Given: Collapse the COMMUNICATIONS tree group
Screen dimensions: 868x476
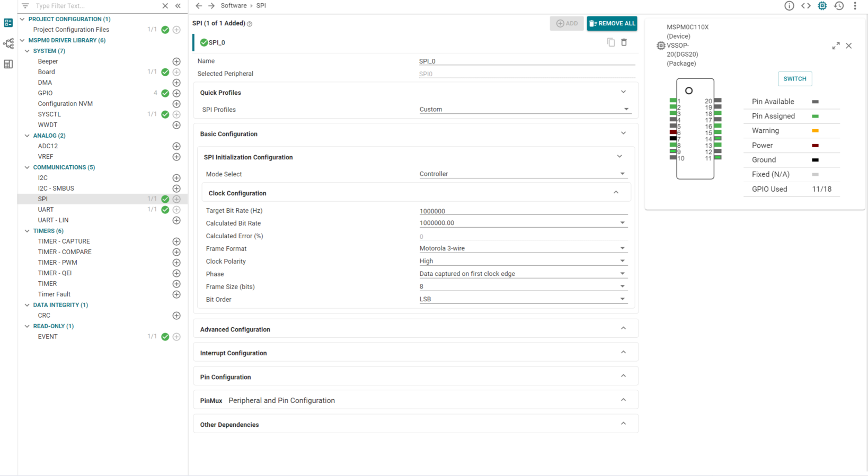Looking at the screenshot, I should [x=27, y=167].
